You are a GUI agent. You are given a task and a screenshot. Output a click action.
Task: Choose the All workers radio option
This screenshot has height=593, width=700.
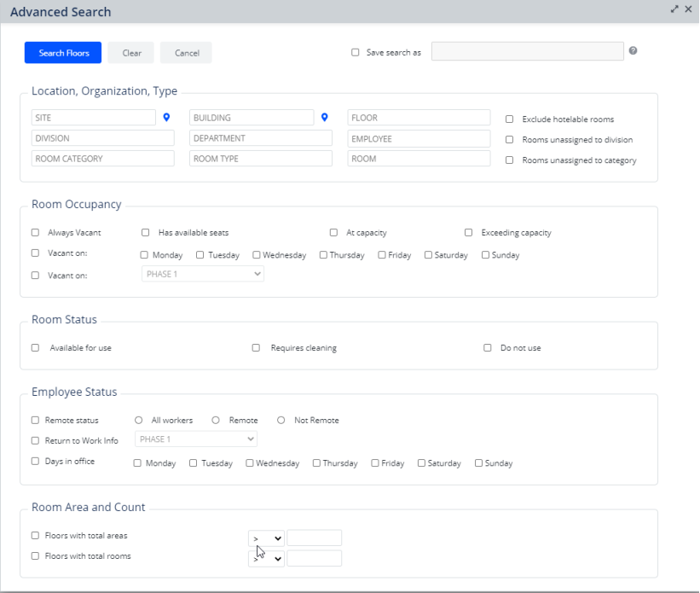point(139,420)
